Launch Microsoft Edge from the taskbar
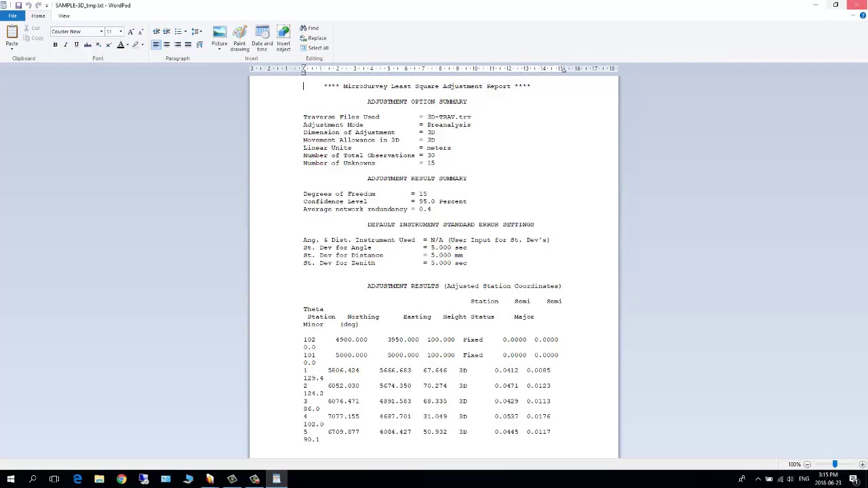Viewport: 868px width, 488px height. pos(77,479)
